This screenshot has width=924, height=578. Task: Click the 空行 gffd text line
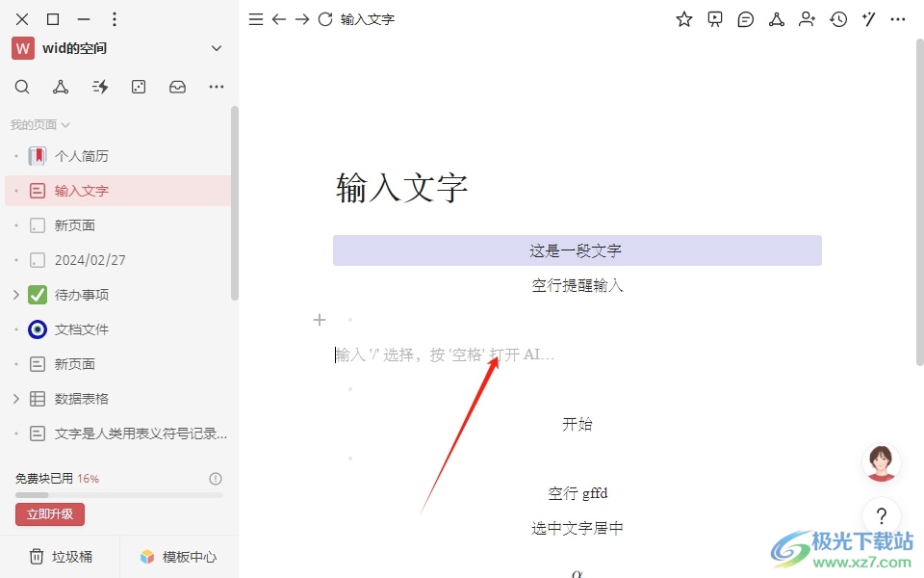pos(577,493)
